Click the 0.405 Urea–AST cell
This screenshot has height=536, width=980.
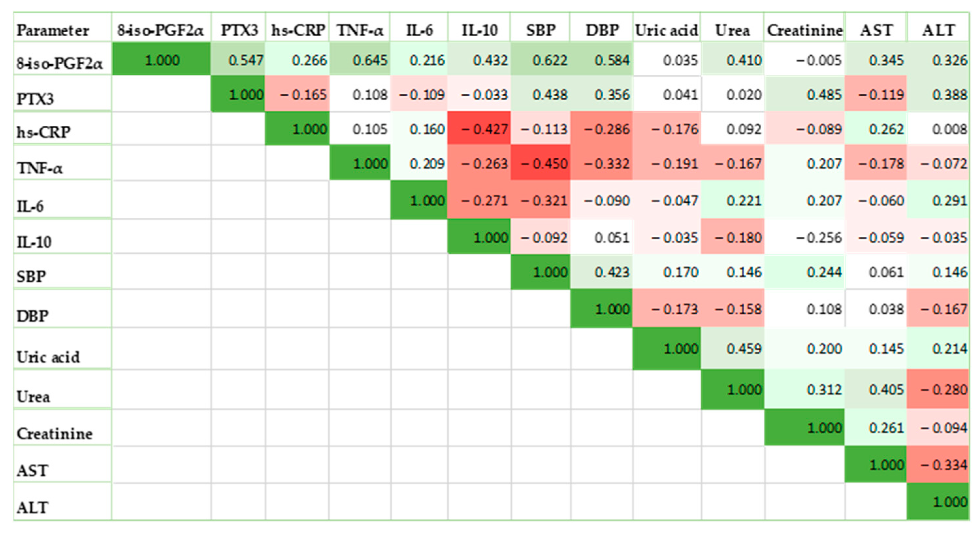pos(876,389)
